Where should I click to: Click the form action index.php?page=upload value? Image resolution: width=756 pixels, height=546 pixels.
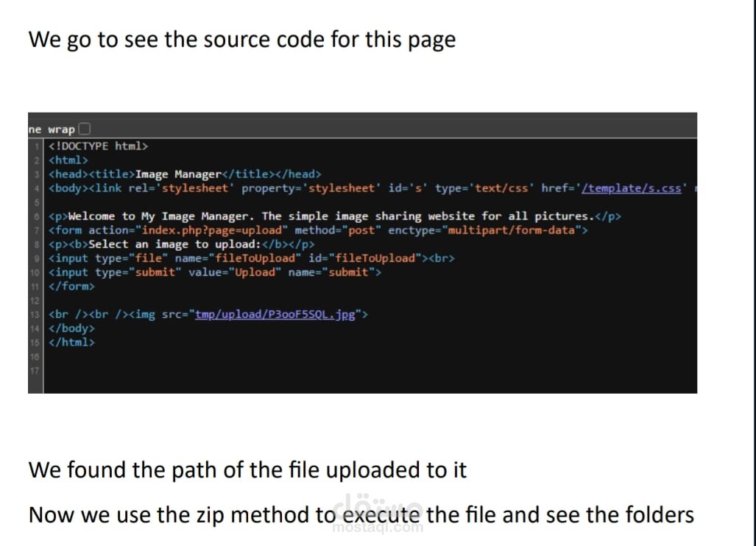[x=212, y=230]
